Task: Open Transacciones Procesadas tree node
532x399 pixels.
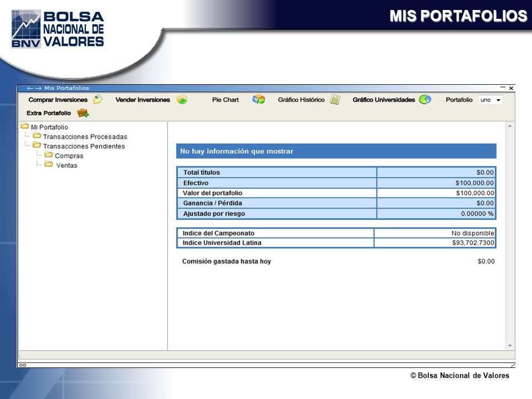Action: (85, 137)
